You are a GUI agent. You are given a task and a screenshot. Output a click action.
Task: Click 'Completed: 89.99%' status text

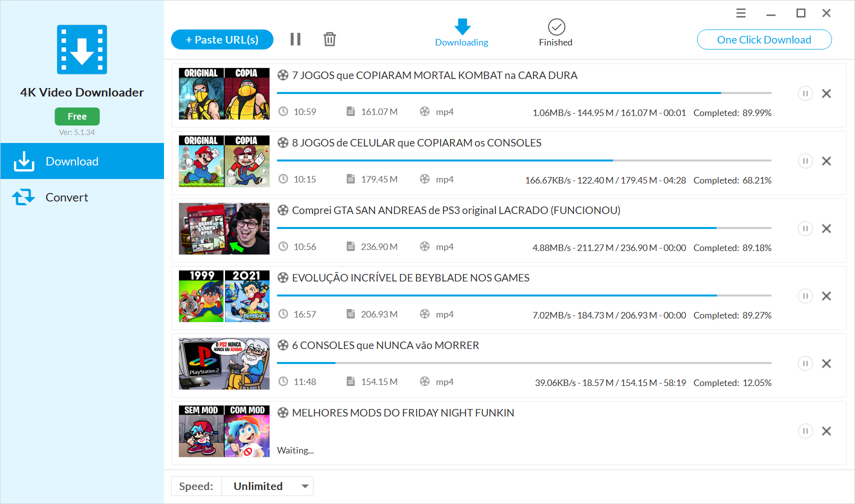pos(732,113)
